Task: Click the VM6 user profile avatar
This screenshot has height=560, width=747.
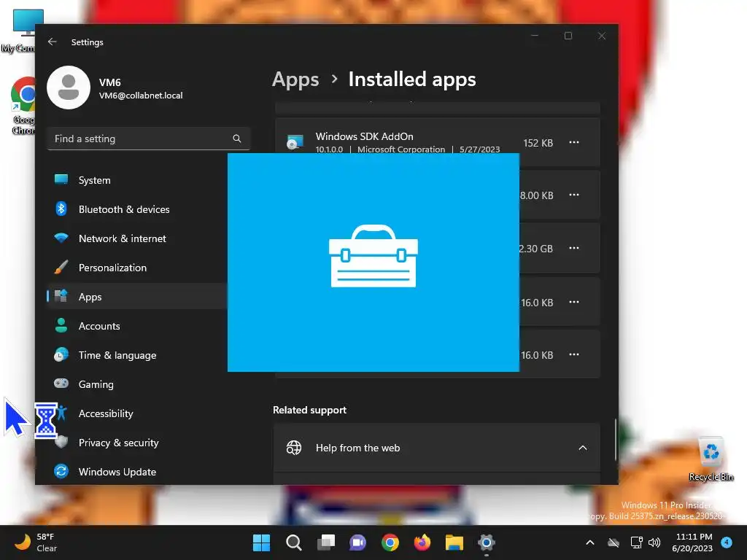Action: pyautogui.click(x=69, y=87)
